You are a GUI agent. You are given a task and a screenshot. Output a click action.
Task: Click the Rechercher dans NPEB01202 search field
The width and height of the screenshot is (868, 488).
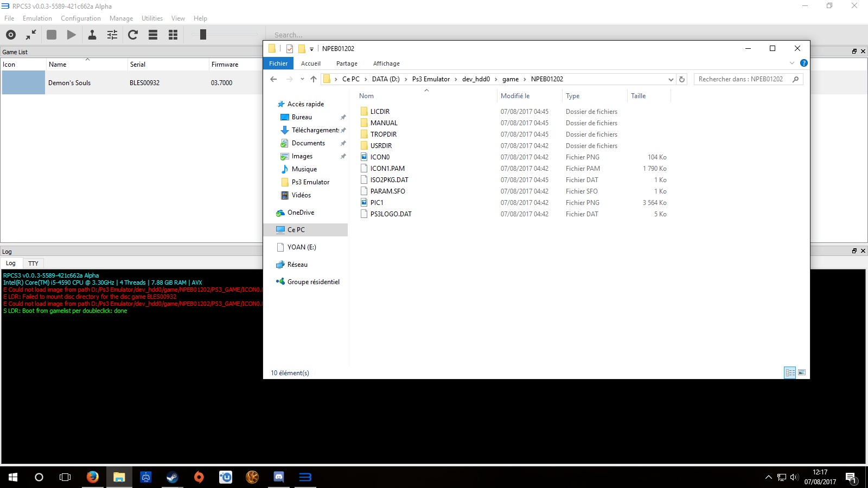coord(742,79)
